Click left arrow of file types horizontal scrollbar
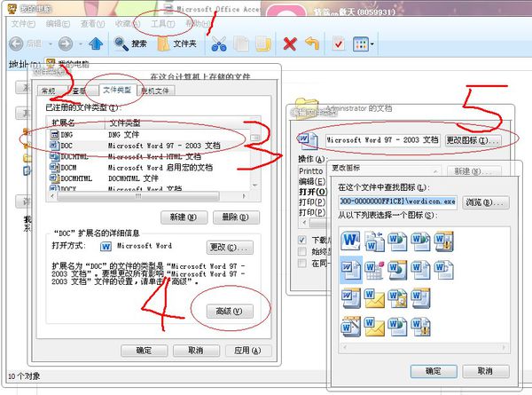Image resolution: width=532 pixels, height=395 pixels. (52, 196)
